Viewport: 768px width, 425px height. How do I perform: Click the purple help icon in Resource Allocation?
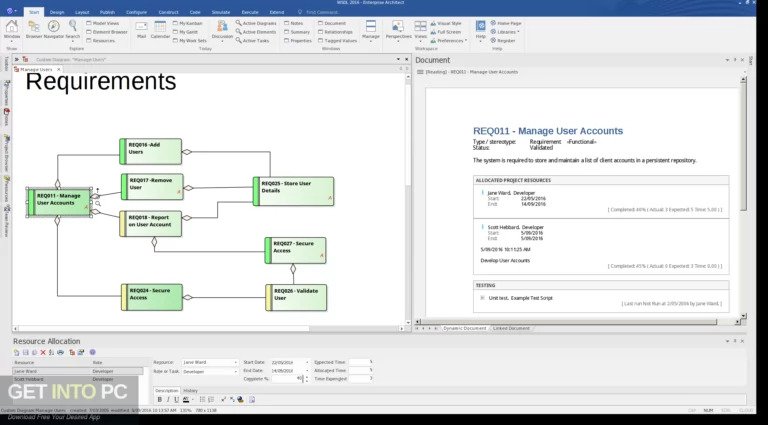[93, 352]
